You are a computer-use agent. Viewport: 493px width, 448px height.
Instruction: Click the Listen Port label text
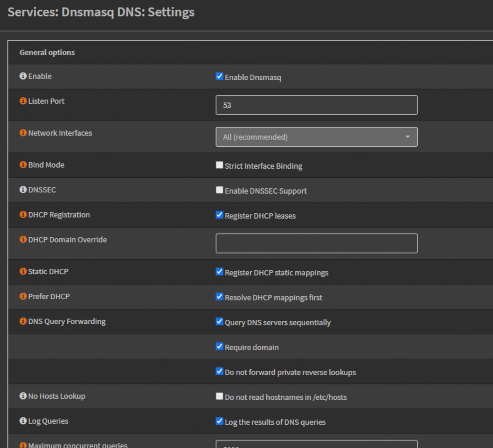(46, 101)
